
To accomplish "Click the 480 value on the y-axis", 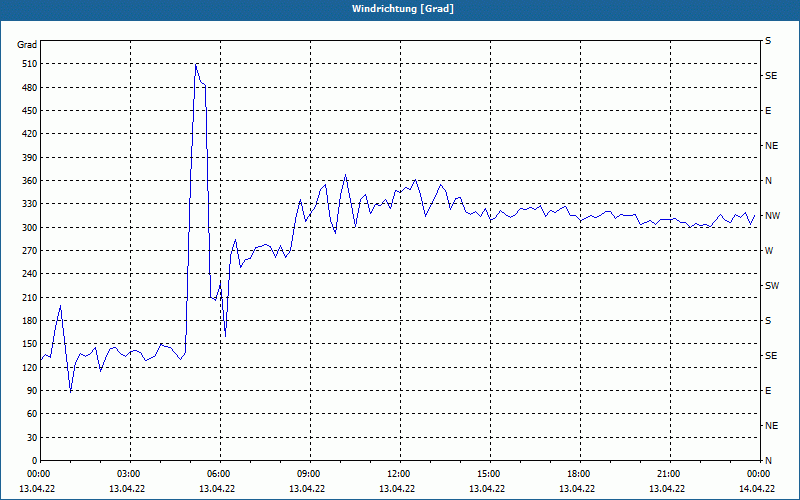I will coord(30,88).
